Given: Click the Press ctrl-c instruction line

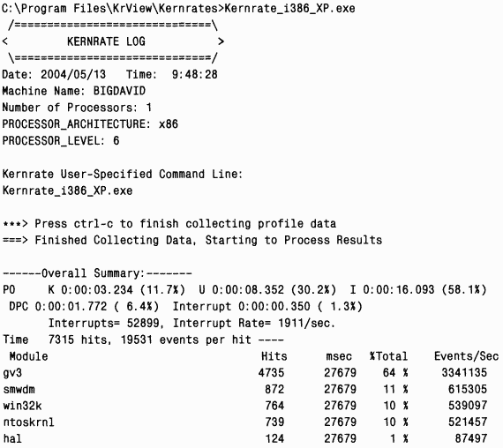Looking at the screenshot, I should [169, 223].
